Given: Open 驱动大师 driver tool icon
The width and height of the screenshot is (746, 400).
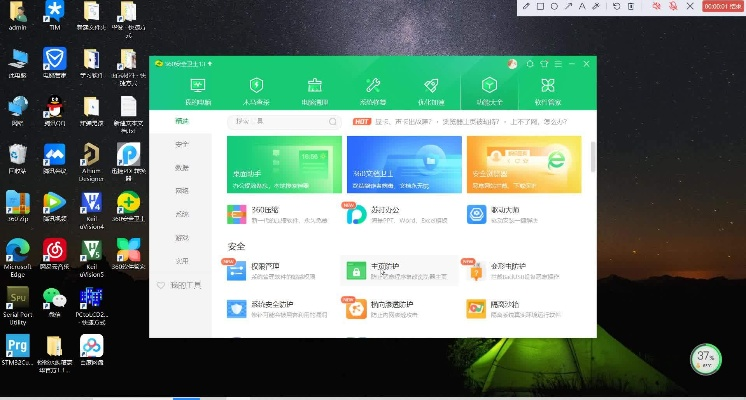Looking at the screenshot, I should 476,215.
